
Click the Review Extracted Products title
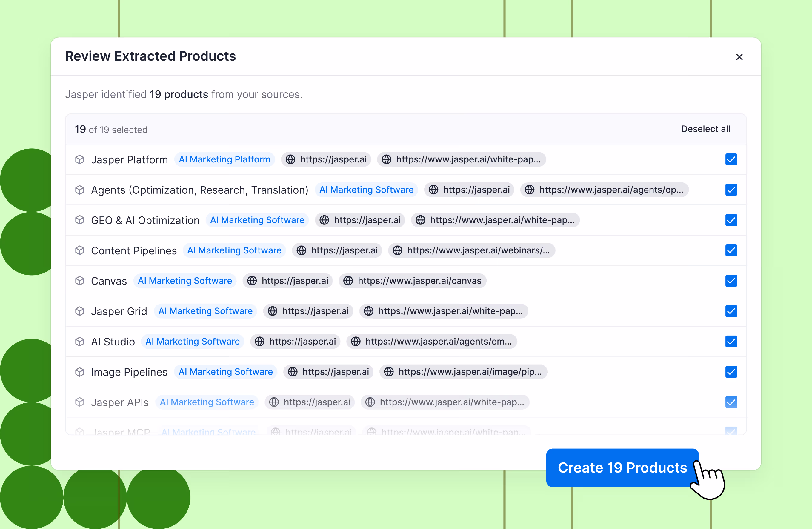[x=150, y=56]
